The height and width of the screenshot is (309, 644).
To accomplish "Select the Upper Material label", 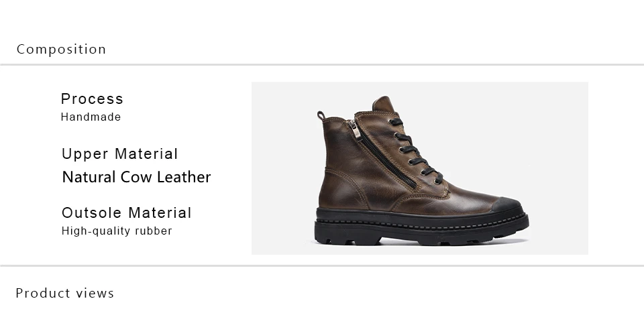I will (x=119, y=154).
